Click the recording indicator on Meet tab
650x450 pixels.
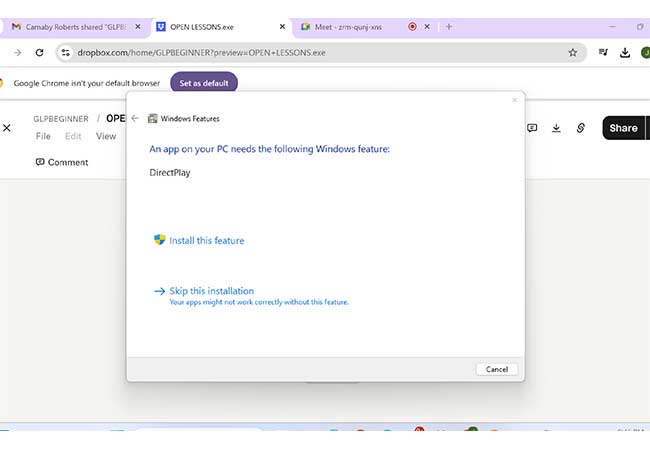[x=412, y=27]
